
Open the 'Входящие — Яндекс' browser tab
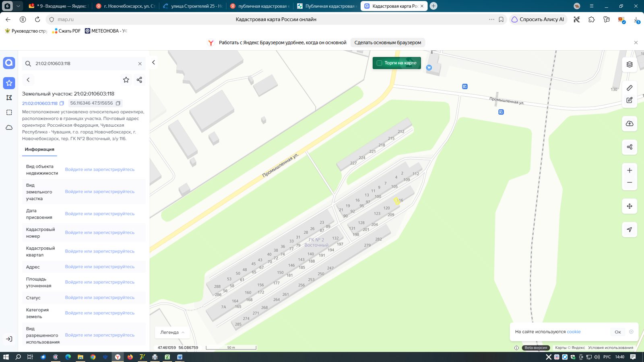[58, 6]
